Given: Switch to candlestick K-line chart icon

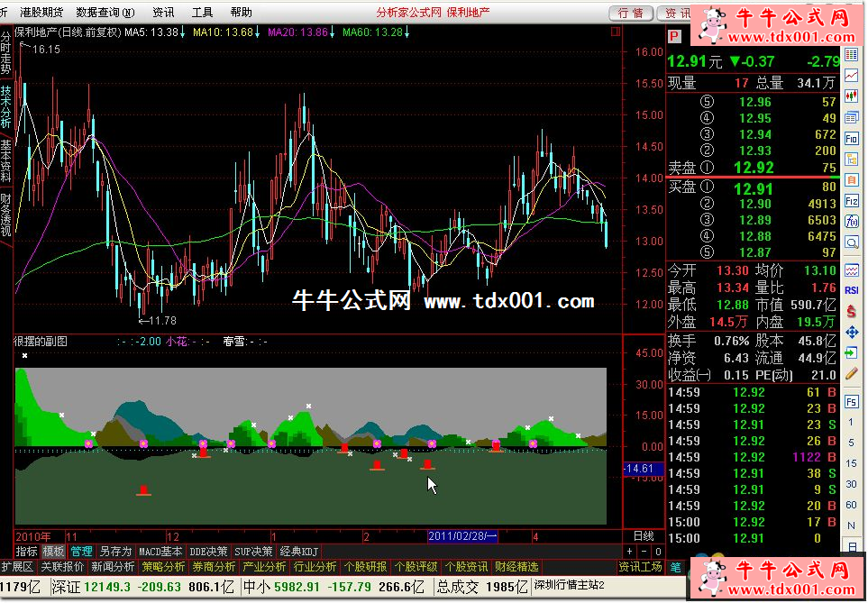Looking at the screenshot, I should tap(852, 96).
